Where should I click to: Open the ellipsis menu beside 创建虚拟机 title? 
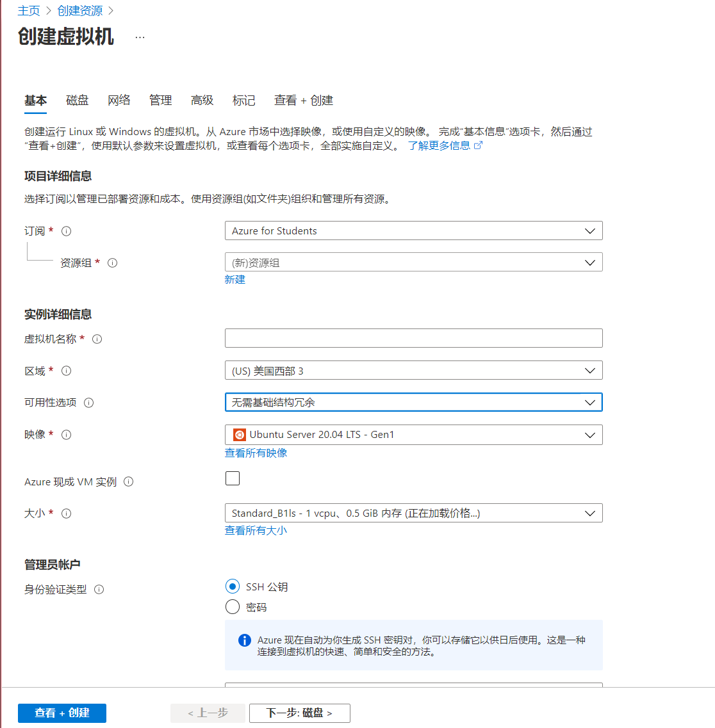(140, 37)
